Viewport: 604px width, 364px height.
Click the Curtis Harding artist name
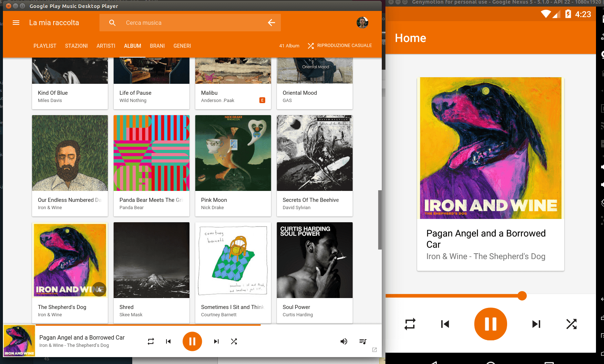click(x=298, y=315)
